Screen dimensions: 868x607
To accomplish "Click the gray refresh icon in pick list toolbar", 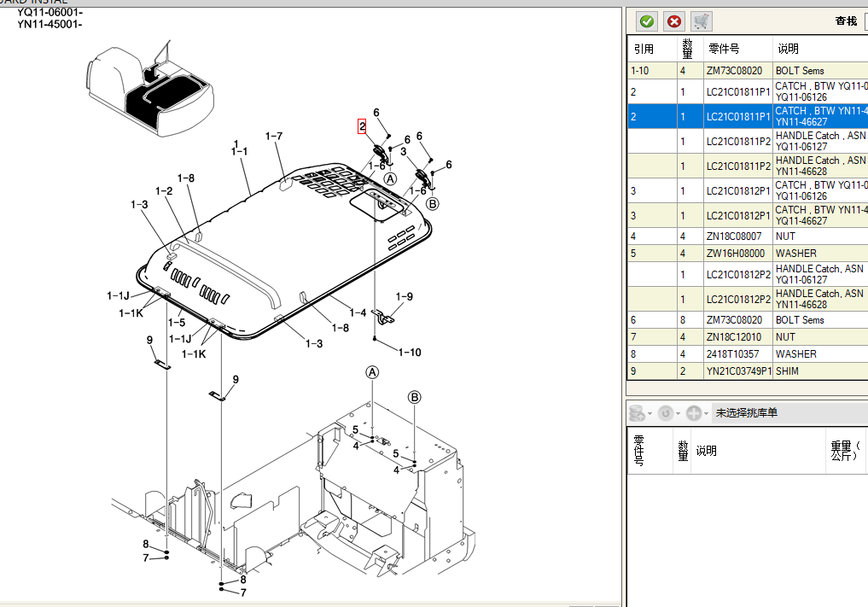I will 666,413.
